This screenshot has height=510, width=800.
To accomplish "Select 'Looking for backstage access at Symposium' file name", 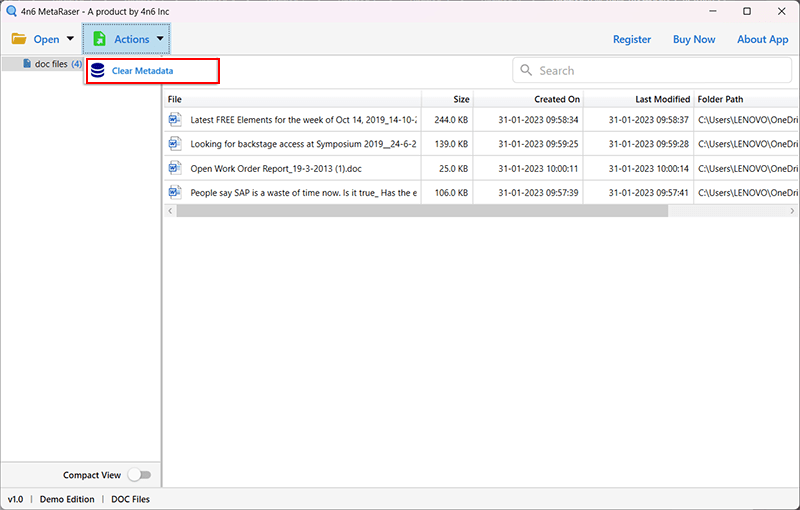I will pos(303,144).
